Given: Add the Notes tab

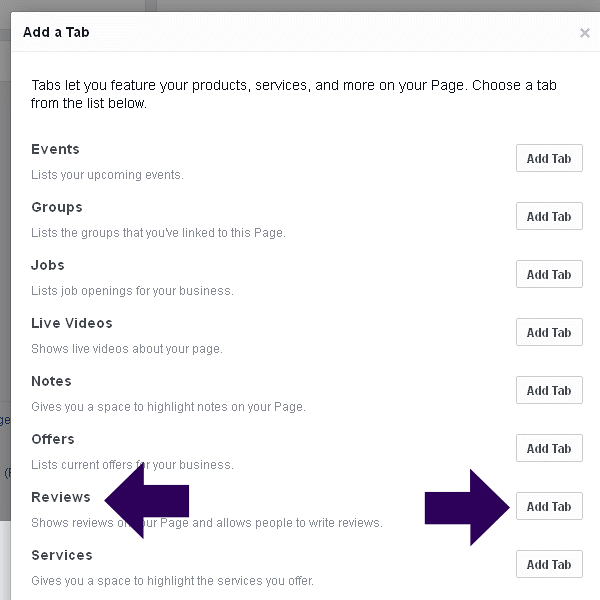Looking at the screenshot, I should pos(549,390).
